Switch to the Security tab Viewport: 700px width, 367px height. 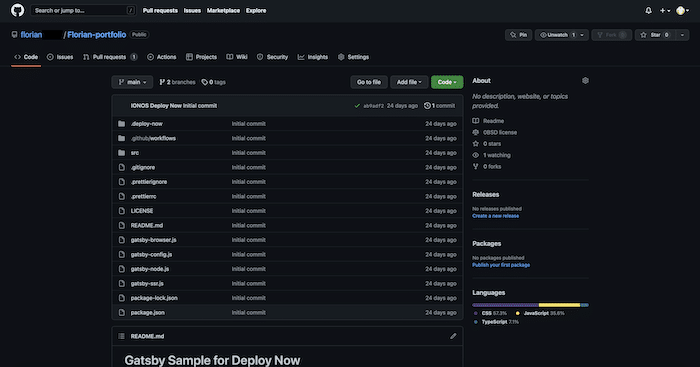pos(272,57)
